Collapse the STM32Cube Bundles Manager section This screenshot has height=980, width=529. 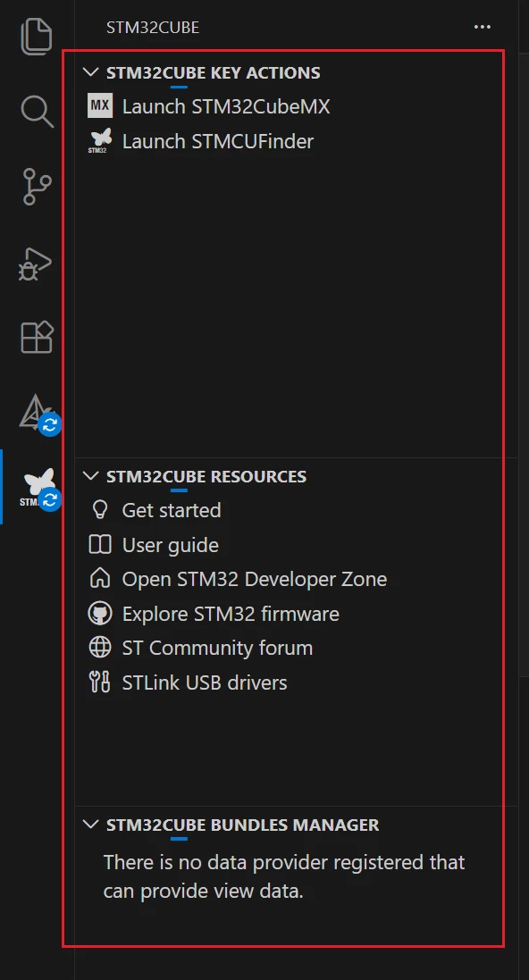tap(90, 825)
